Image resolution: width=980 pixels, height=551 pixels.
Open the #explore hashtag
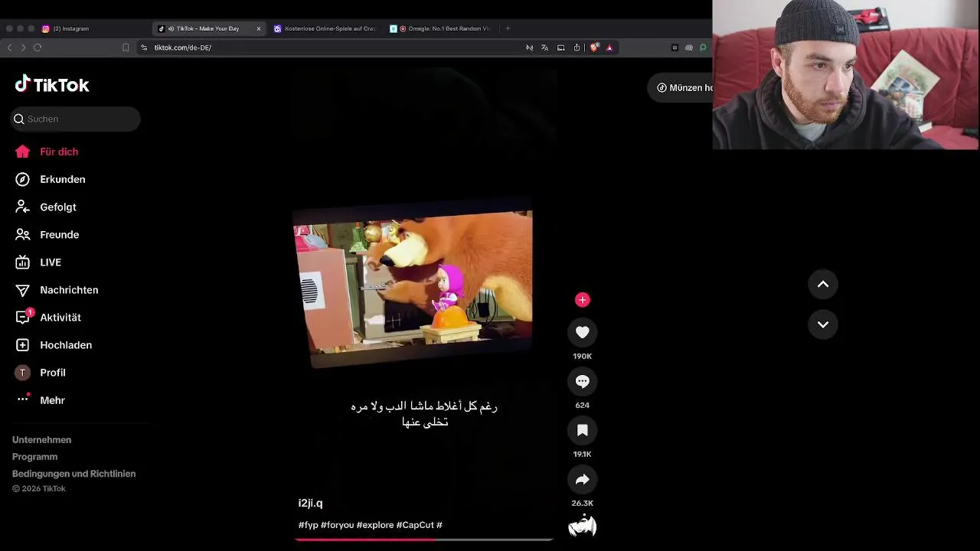click(x=375, y=525)
